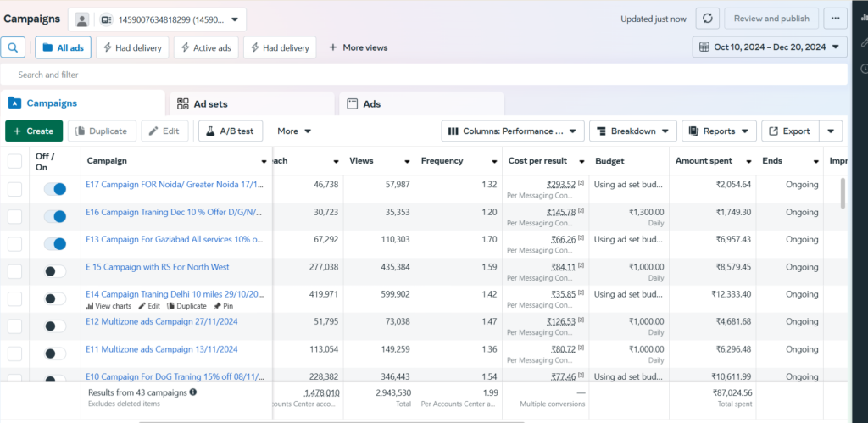This screenshot has height=423, width=868.
Task: Click the info icon beside Results from 43 campaigns
Action: pos(193,392)
